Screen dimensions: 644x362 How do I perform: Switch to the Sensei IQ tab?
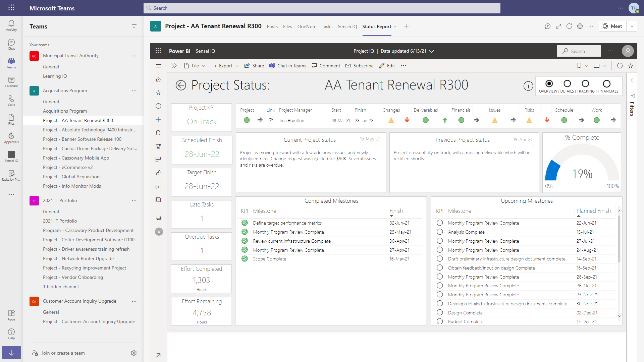tap(347, 26)
